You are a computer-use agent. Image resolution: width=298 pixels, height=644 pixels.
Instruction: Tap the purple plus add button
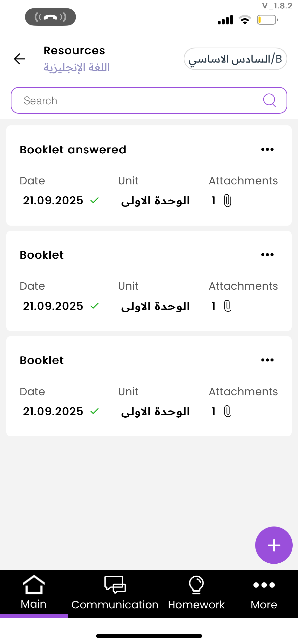click(x=274, y=545)
